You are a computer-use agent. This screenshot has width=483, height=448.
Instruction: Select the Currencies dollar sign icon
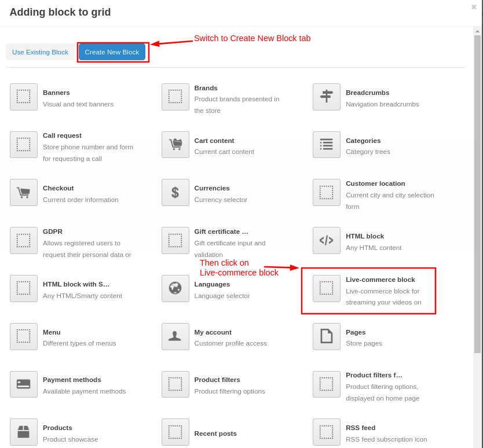tap(175, 193)
